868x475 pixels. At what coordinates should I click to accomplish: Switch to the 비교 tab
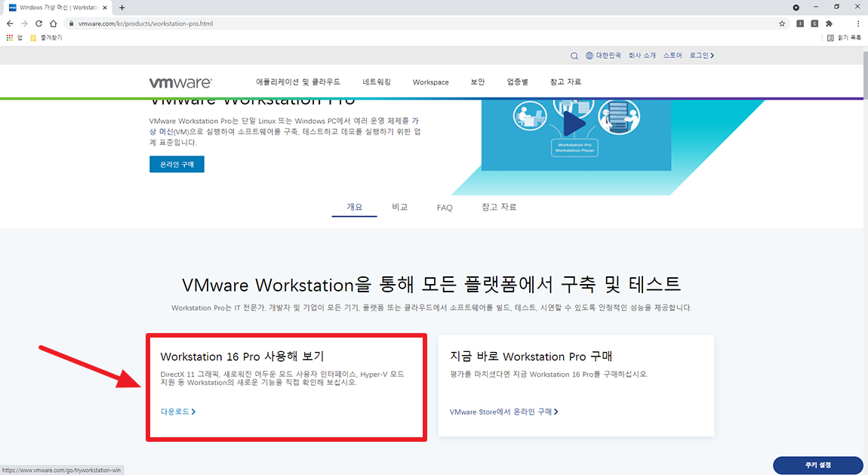click(400, 207)
